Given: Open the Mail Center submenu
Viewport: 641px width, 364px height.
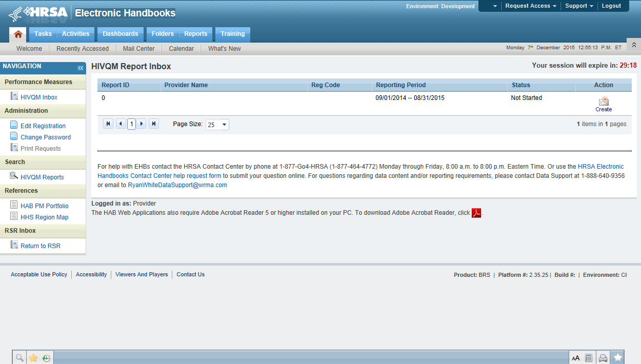Looking at the screenshot, I should (139, 49).
